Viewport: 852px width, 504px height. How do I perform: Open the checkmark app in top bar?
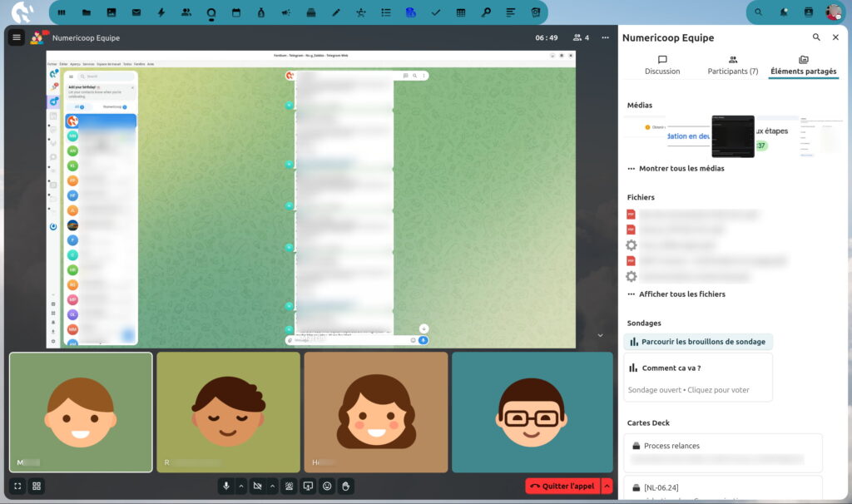436,12
